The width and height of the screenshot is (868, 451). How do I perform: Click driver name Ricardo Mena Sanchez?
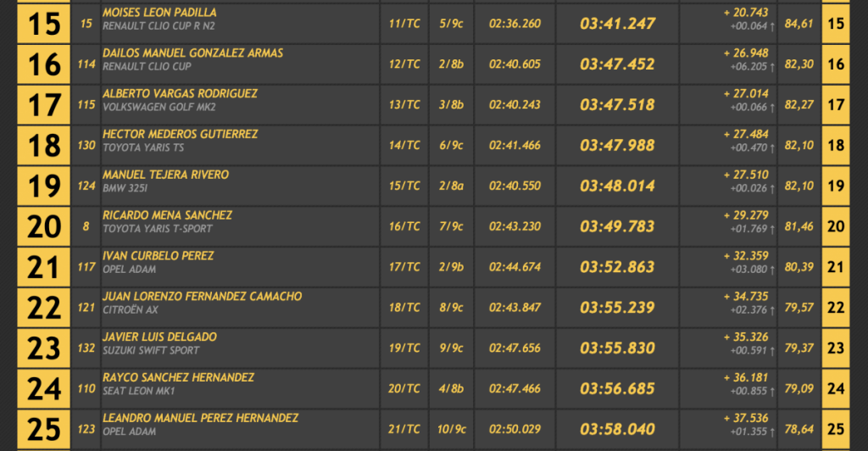[167, 216]
